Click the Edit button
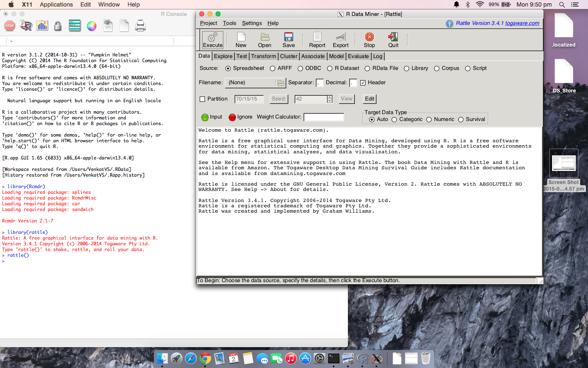This screenshot has width=588, height=368. tap(370, 99)
